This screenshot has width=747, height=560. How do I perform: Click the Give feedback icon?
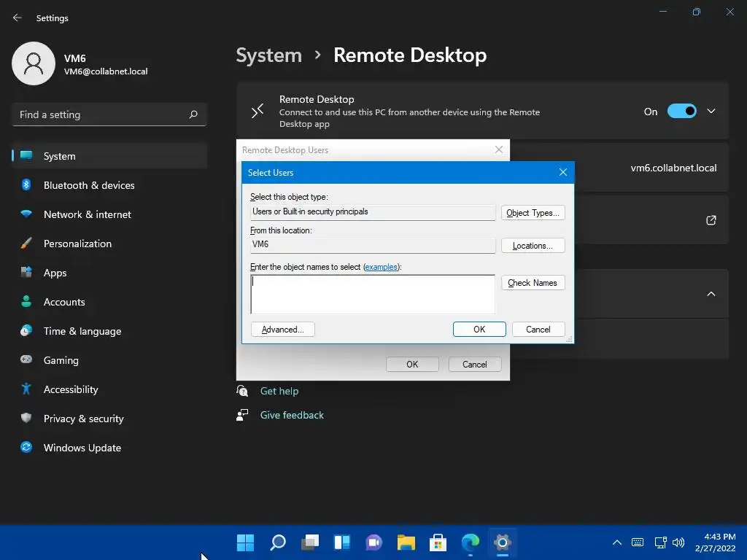242,415
